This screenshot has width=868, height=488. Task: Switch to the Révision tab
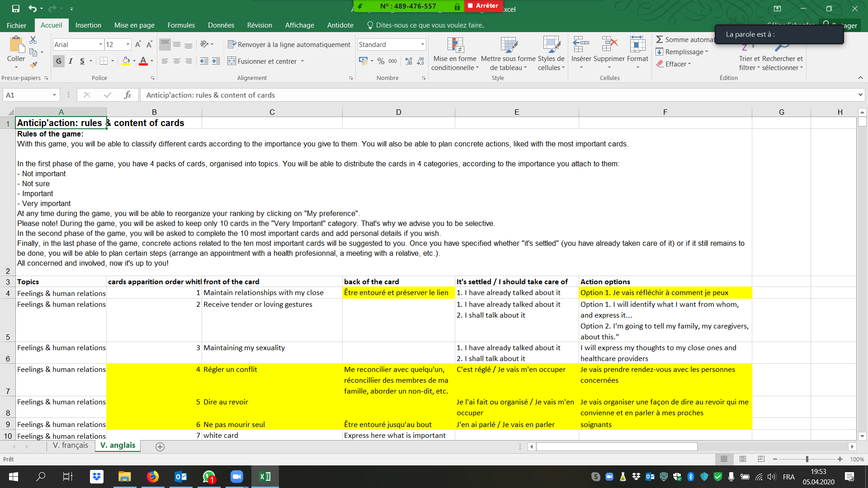(259, 25)
